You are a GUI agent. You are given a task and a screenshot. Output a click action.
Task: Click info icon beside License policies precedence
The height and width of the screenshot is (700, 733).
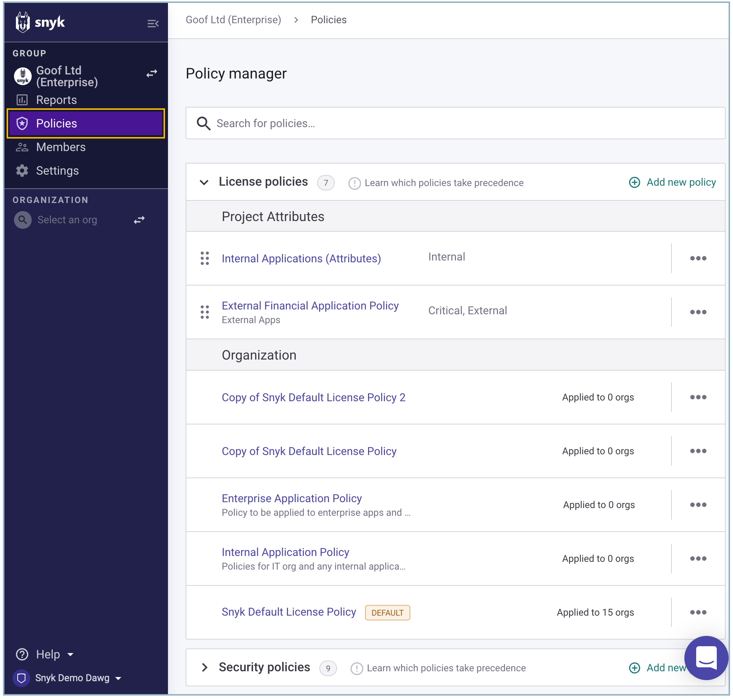(x=354, y=183)
